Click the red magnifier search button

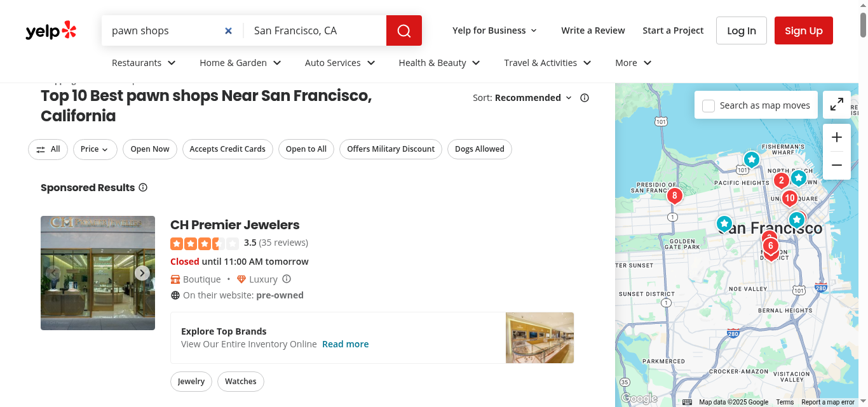click(404, 30)
